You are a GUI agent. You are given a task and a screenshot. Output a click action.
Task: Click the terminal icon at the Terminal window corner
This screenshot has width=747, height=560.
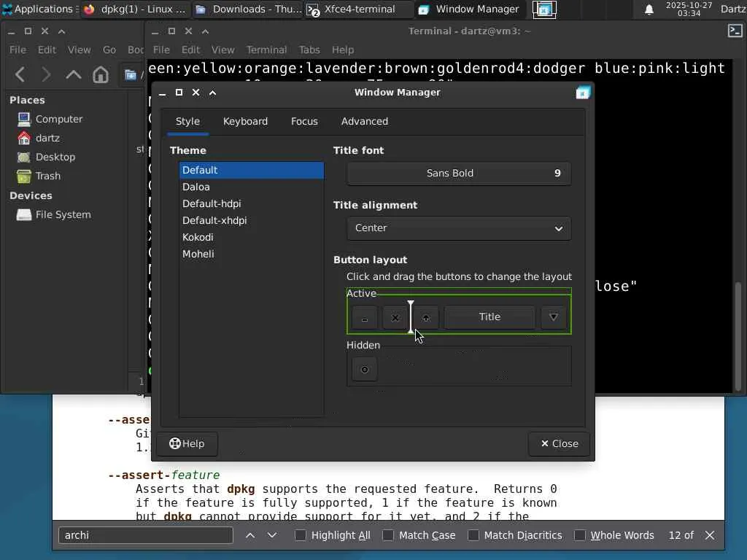(x=735, y=31)
